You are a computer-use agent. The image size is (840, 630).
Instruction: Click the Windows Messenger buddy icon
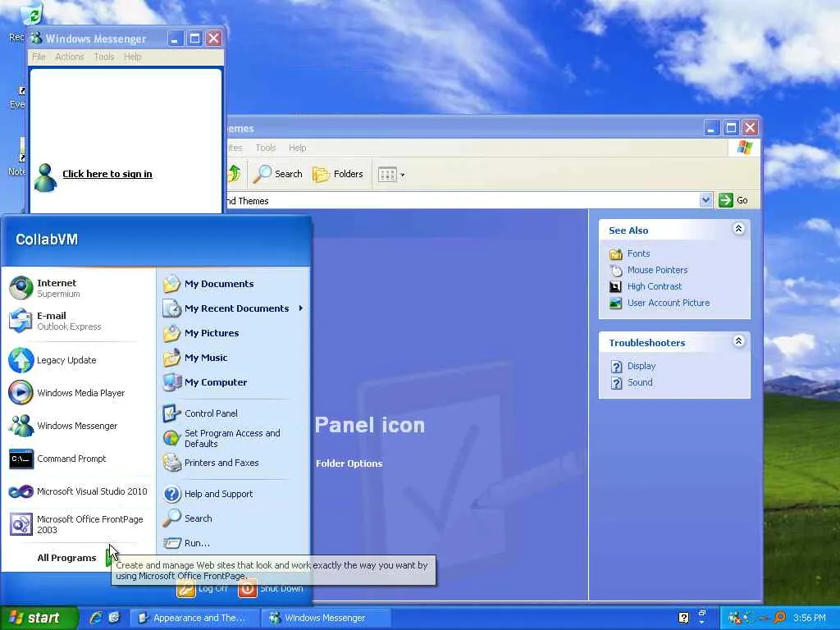click(46, 178)
